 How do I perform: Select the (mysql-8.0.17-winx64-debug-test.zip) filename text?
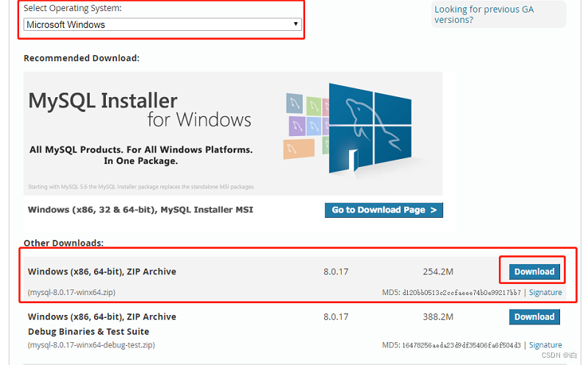point(91,344)
